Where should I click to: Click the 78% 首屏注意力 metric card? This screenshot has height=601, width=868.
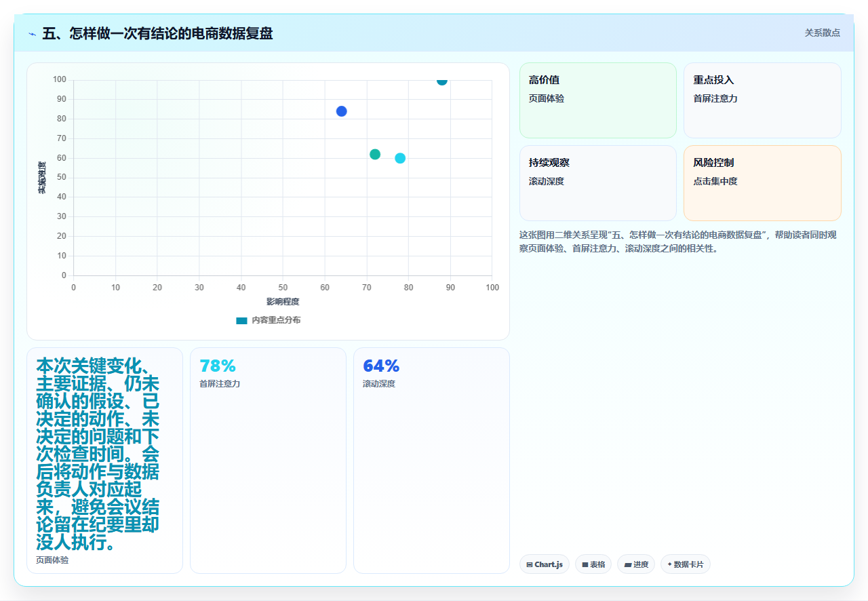[x=268, y=461]
